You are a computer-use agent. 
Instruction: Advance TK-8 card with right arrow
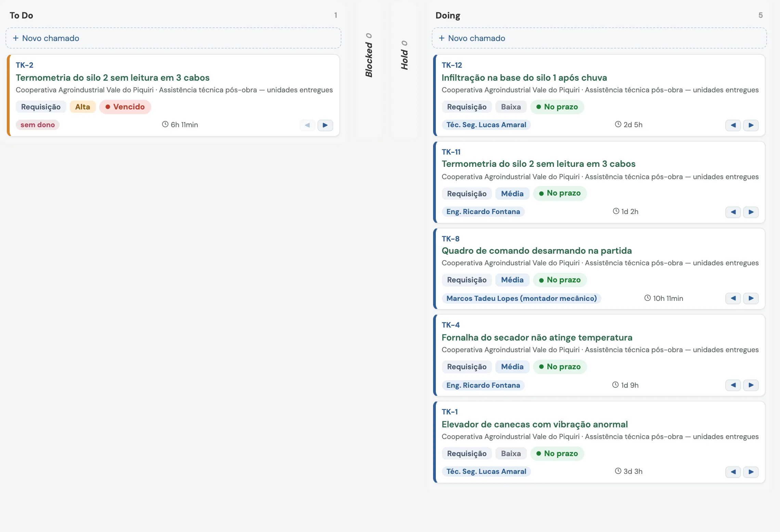(x=751, y=298)
